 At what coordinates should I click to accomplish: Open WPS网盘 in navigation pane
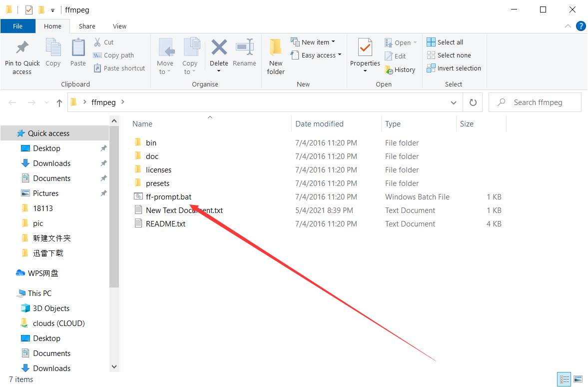[43, 273]
